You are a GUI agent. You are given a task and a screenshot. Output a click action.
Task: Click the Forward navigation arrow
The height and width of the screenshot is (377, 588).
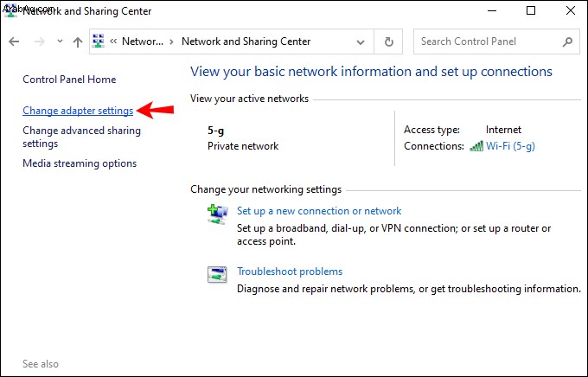pyautogui.click(x=40, y=42)
